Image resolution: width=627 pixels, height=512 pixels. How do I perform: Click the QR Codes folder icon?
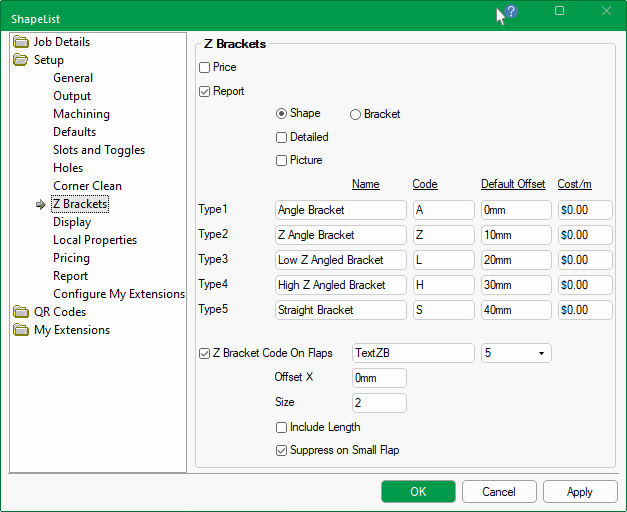click(21, 312)
